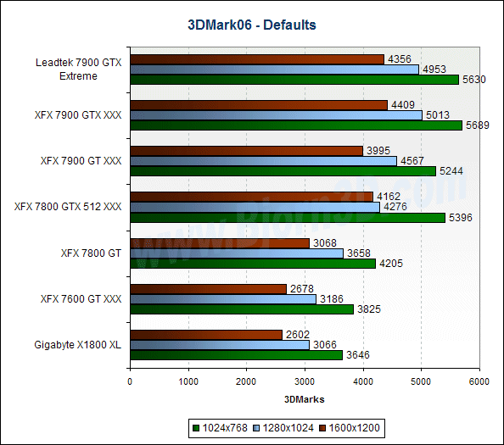Click the 4276 value label
The height and width of the screenshot is (445, 504).
pyautogui.click(x=395, y=207)
